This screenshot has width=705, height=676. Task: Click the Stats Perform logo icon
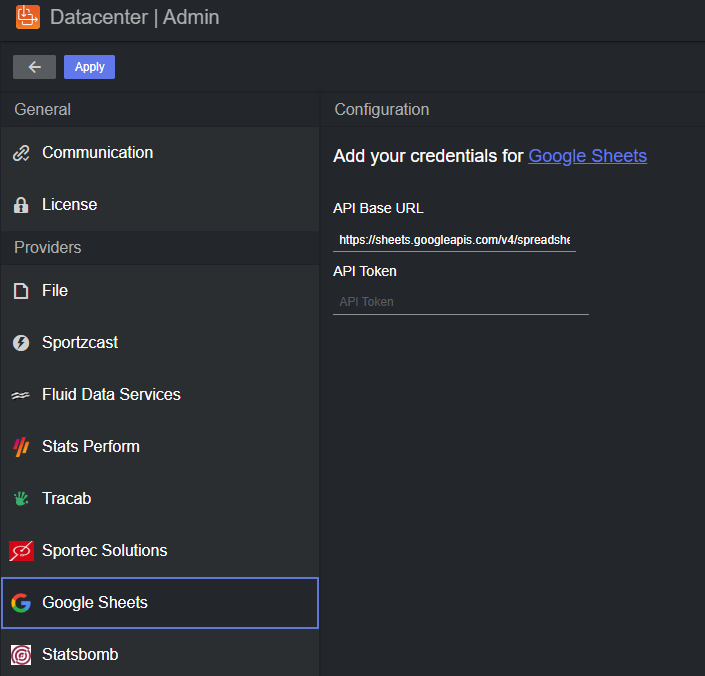(21, 447)
